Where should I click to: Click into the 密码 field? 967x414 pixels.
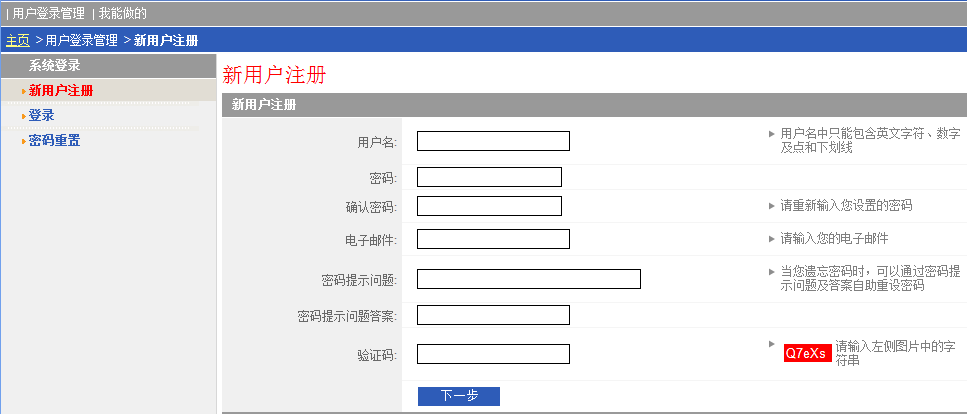pyautogui.click(x=489, y=177)
